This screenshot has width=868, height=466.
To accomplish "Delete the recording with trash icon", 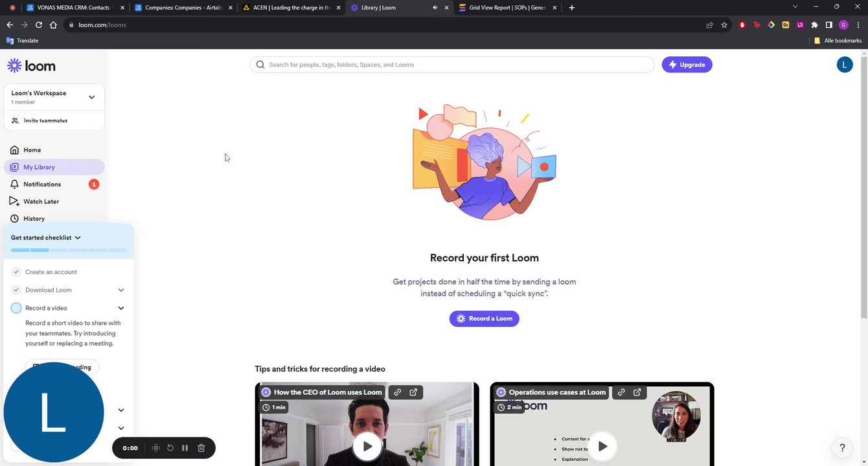I will point(201,448).
